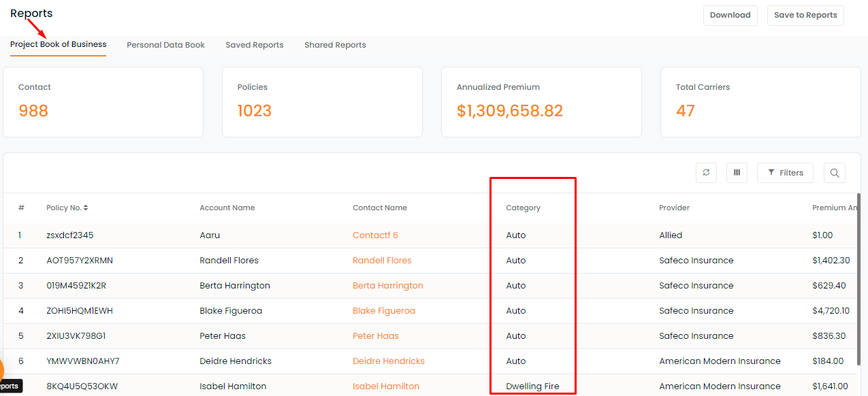Go to Shared Reports tab

point(335,45)
